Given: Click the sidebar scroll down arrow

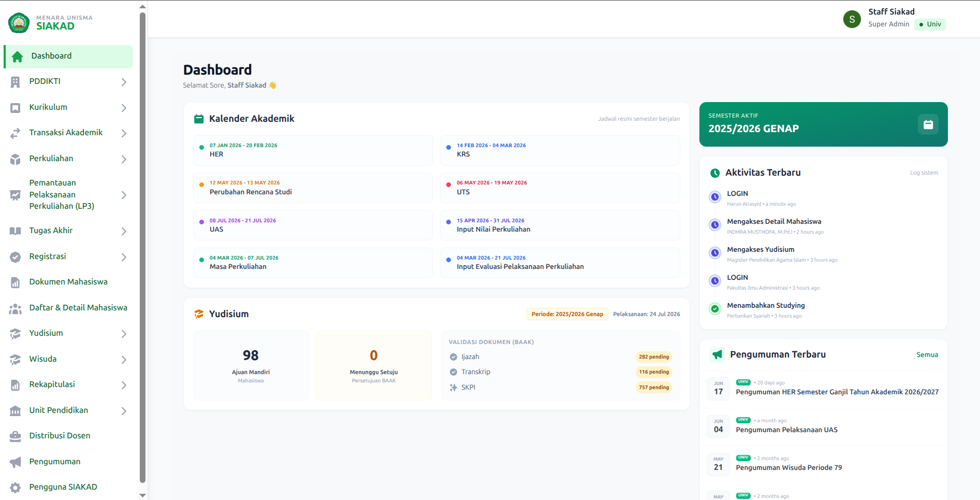Looking at the screenshot, I should point(142,496).
